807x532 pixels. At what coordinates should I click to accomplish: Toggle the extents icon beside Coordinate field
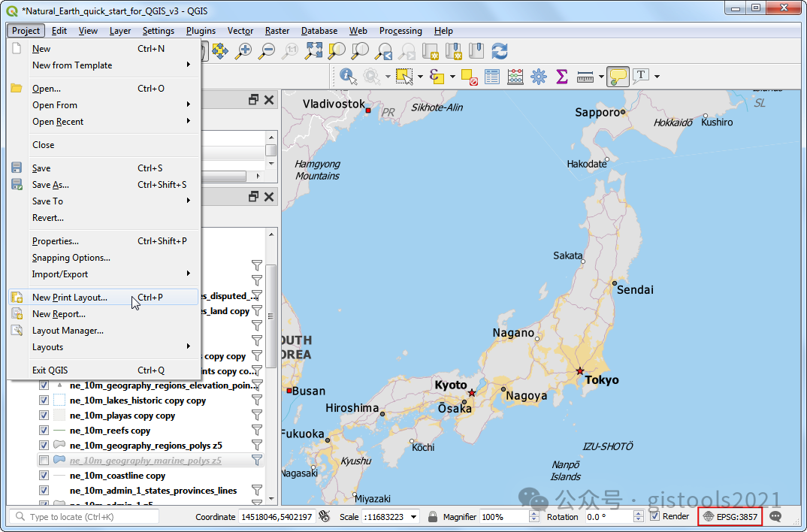pos(325,516)
